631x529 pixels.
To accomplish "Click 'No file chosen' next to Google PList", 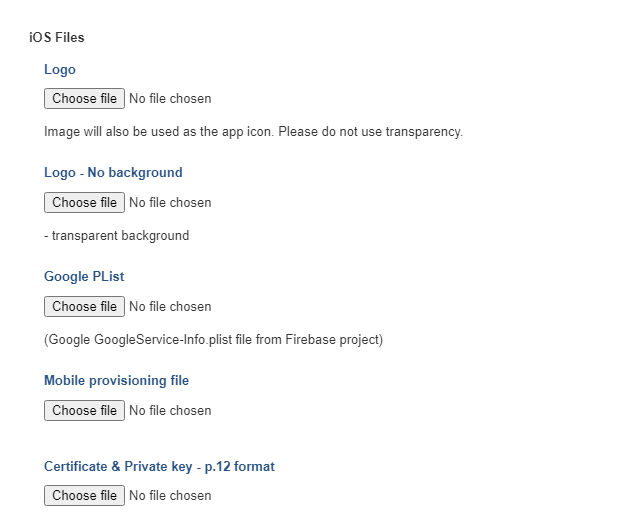I will (x=170, y=306).
